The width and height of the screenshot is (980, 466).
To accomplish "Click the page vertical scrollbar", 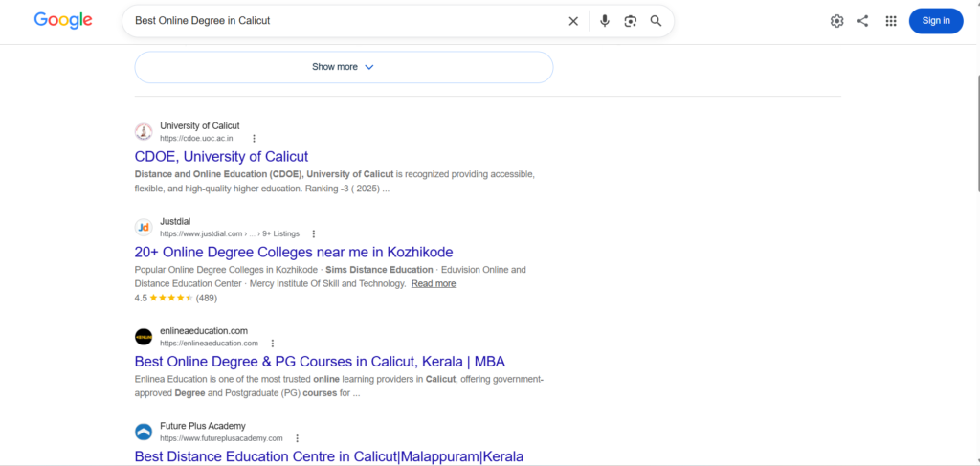I will click(x=977, y=131).
